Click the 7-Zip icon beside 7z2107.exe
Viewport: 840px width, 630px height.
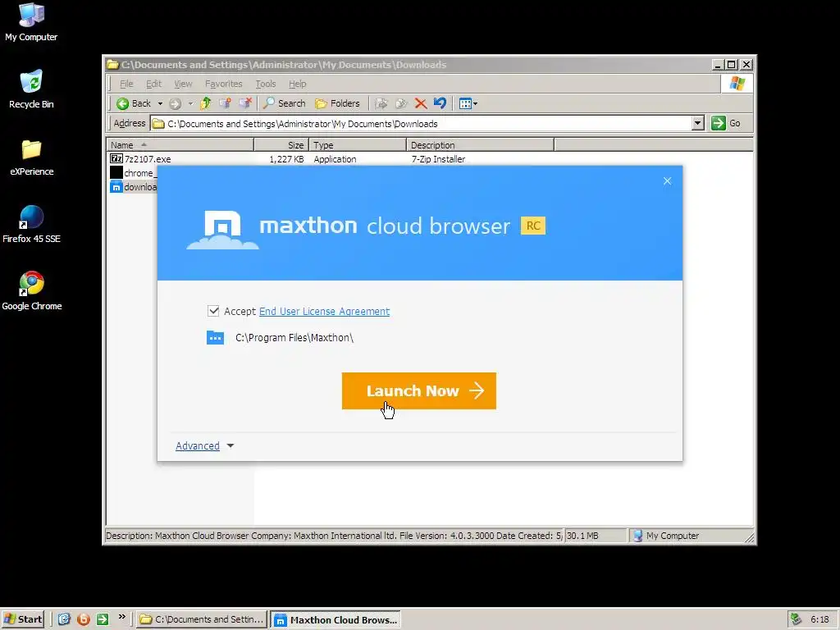[116, 158]
